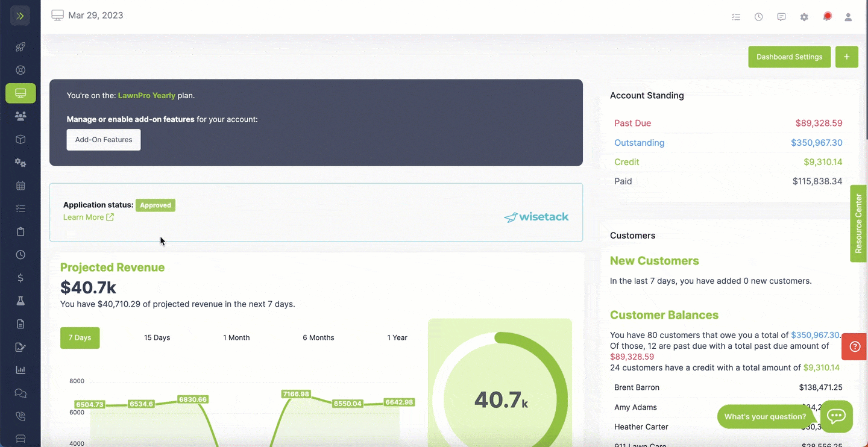868x447 pixels.
Task: Open the chat bubbles icon in sidebar
Action: click(20, 393)
